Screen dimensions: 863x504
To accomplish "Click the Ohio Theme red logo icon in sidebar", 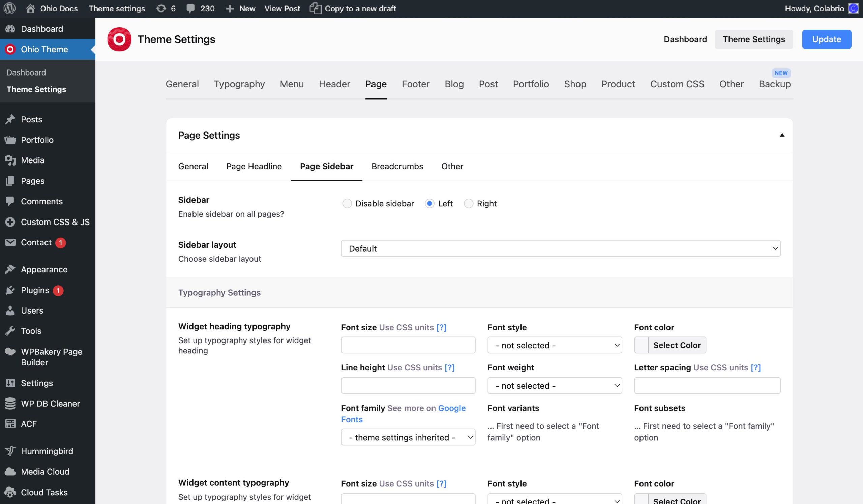I will (x=10, y=49).
